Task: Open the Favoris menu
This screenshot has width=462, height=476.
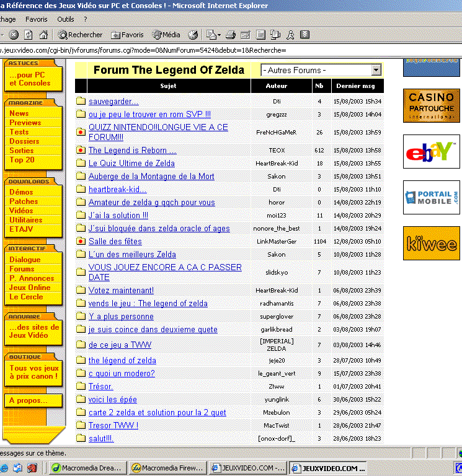Action: (37, 19)
